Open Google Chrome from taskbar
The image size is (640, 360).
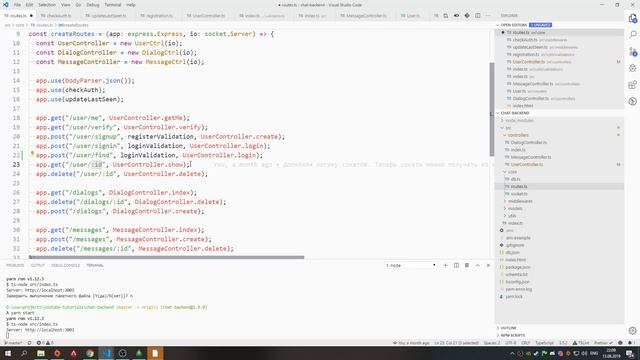(x=90, y=353)
